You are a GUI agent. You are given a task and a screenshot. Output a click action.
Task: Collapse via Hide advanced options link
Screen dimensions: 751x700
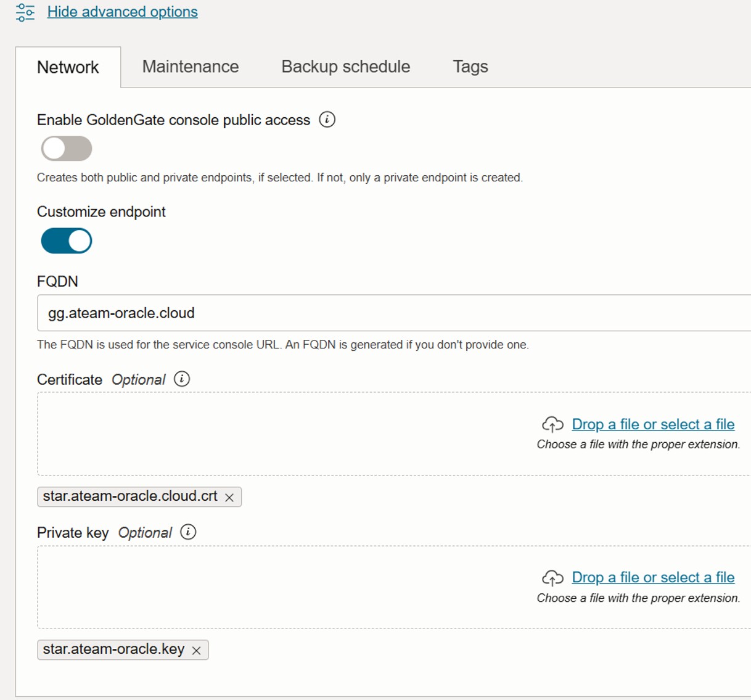122,12
